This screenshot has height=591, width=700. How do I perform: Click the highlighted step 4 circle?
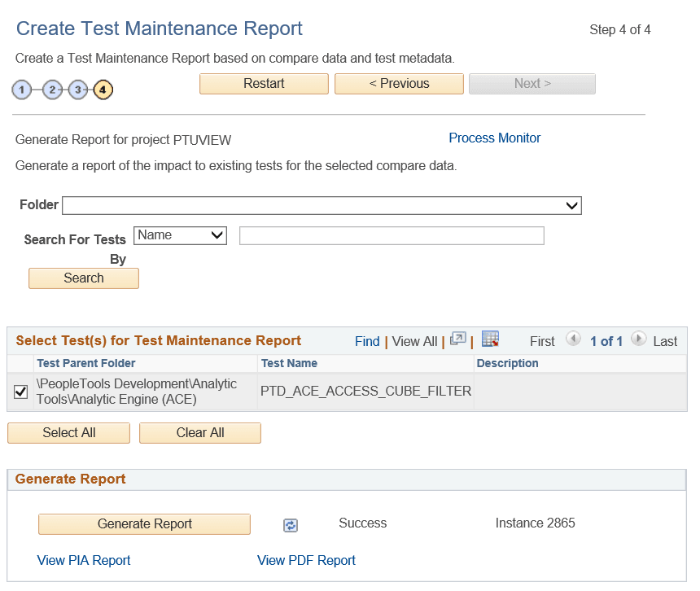pyautogui.click(x=103, y=90)
